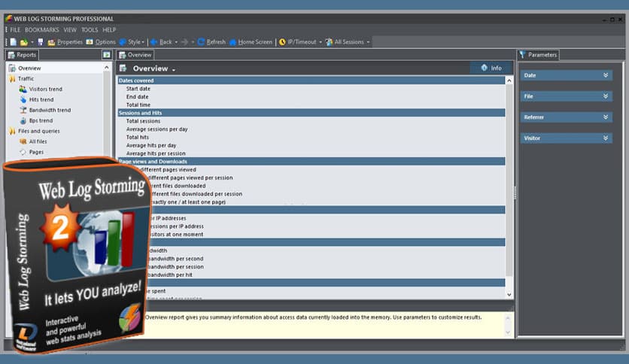This screenshot has height=364, width=629.
Task: Select the Files and queries folder
Action: (x=38, y=131)
